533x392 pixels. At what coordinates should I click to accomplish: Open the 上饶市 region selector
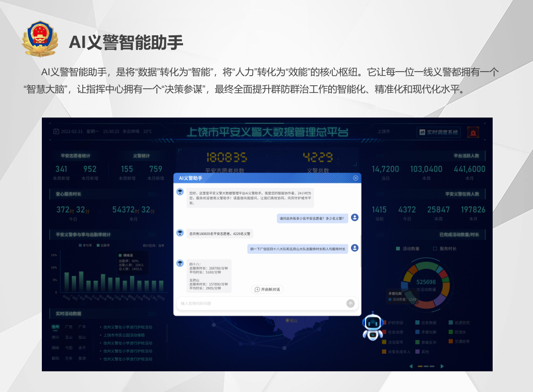383,132
